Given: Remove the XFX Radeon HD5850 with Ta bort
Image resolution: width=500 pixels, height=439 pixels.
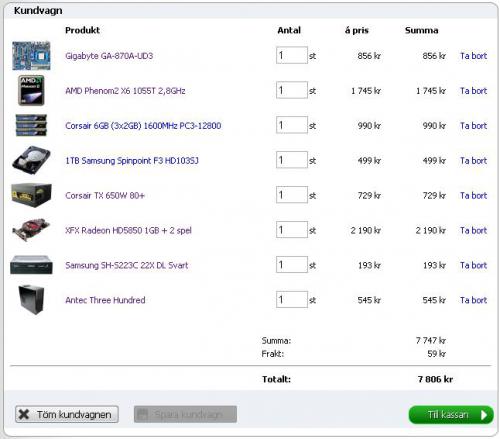Looking at the screenshot, I should pos(473,230).
